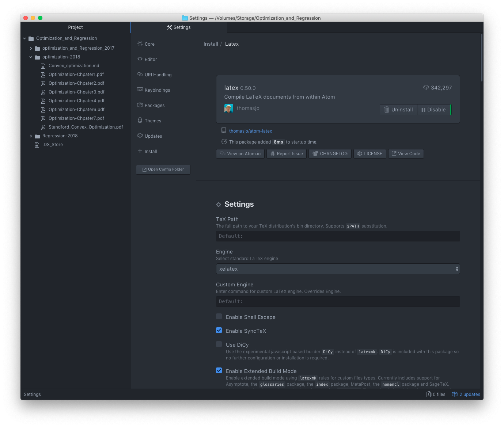Expand the Regression-2018 folder
Screen dimensions: 504x427
pos(31,136)
